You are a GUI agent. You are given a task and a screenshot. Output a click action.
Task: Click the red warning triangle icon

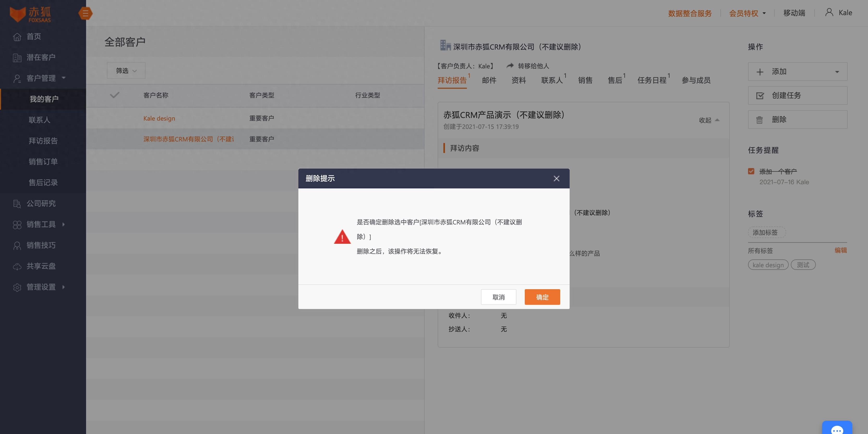pyautogui.click(x=342, y=236)
